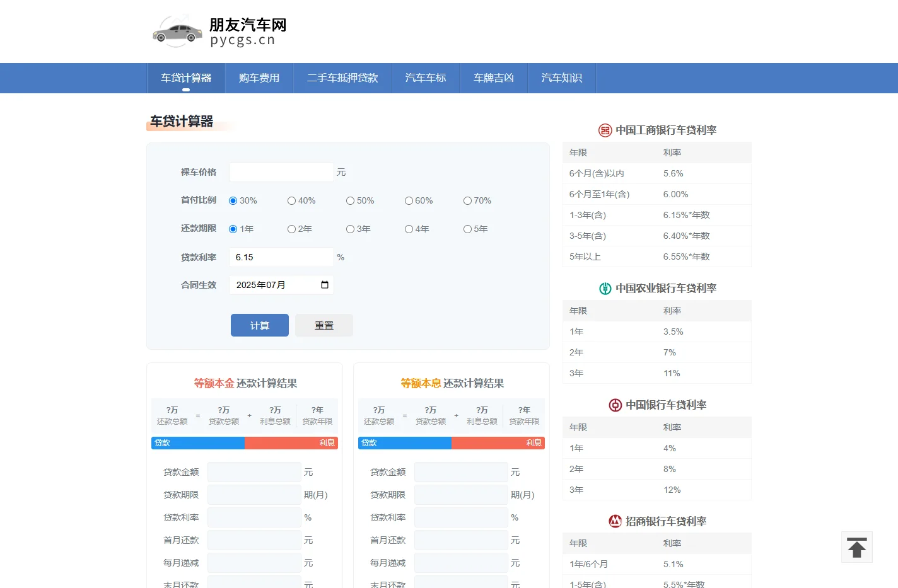Open the 汽车知识 nav tab

point(562,78)
